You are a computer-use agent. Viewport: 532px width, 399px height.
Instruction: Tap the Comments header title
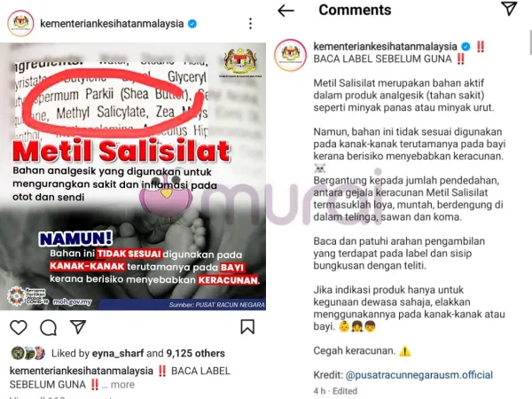click(355, 10)
